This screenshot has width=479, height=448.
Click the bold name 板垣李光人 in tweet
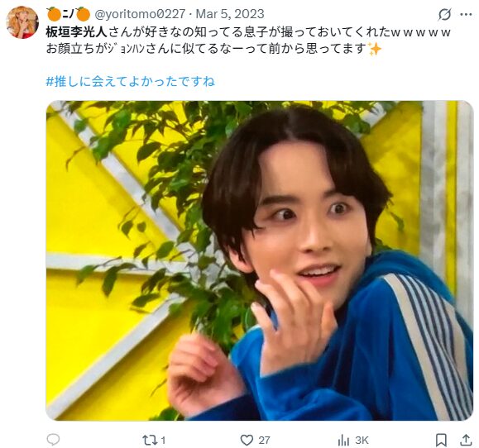tap(77, 32)
